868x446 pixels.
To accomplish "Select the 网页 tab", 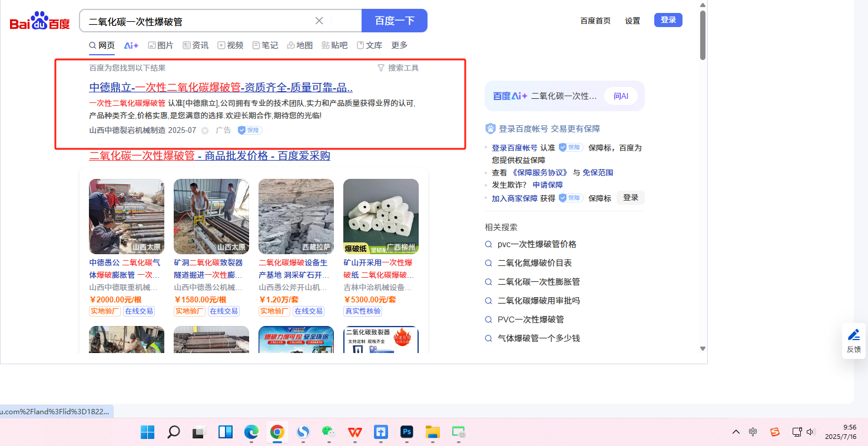I will pos(102,45).
